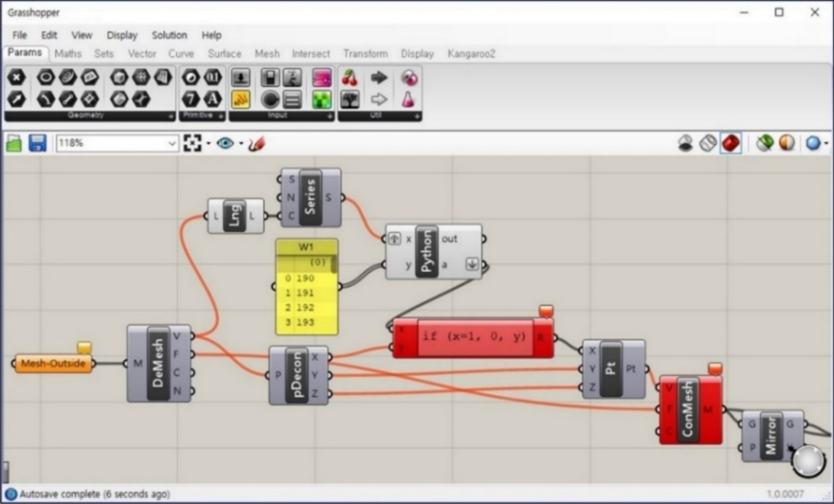Screen dimensions: 834x504
Task: Select the Value List striped icon
Action: coord(292,100)
